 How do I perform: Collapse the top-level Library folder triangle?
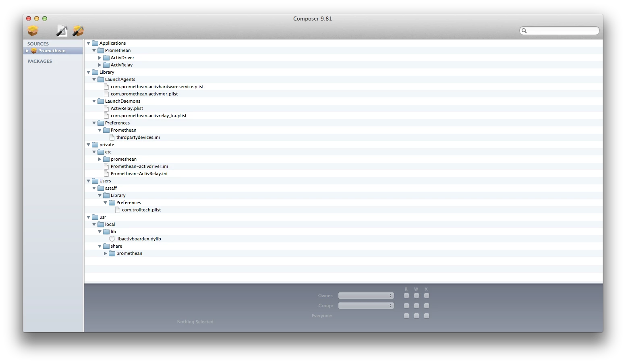[88, 72]
